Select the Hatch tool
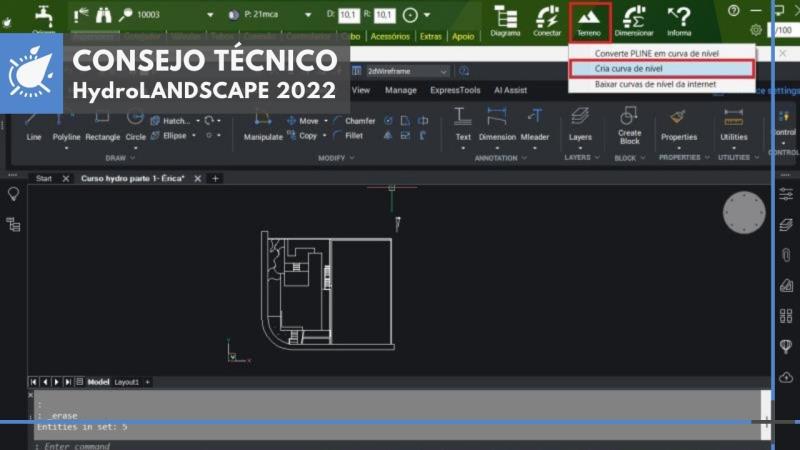Image resolution: width=800 pixels, height=450 pixels. pyautogui.click(x=170, y=121)
